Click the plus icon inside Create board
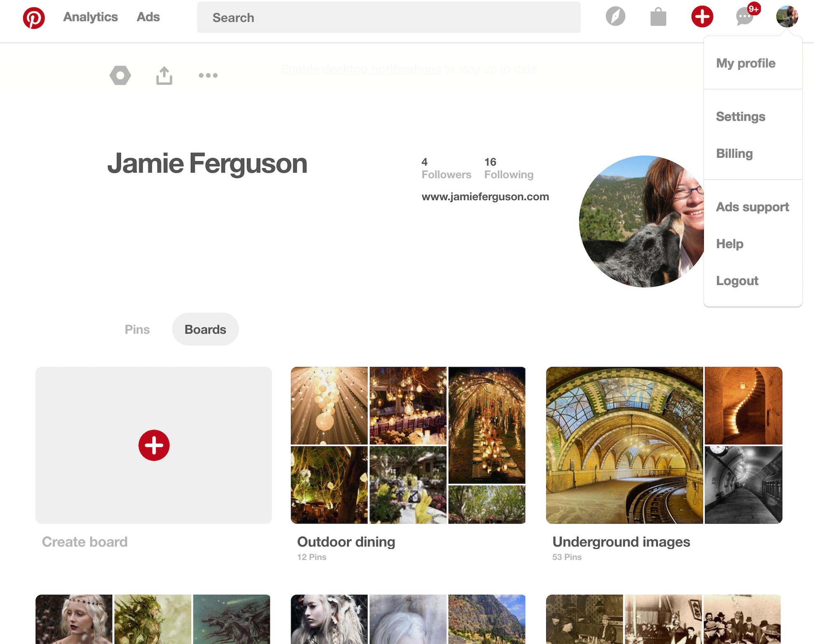Image resolution: width=814 pixels, height=644 pixels. click(x=154, y=445)
